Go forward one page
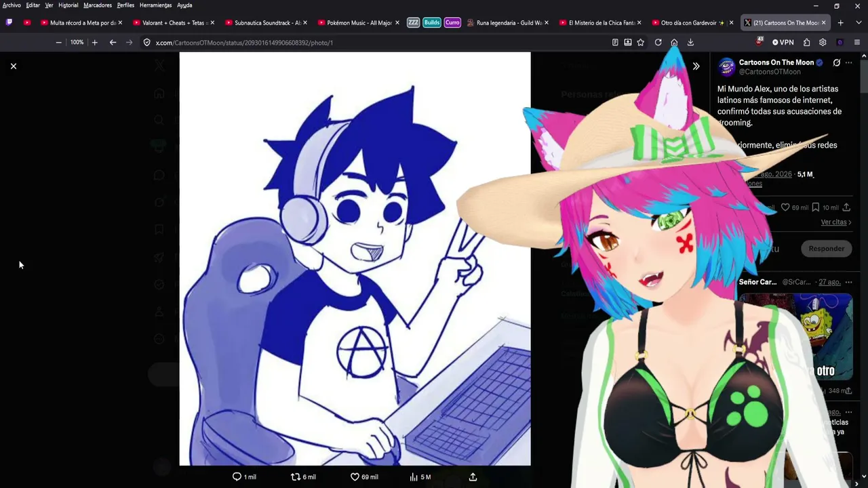 pos(129,42)
